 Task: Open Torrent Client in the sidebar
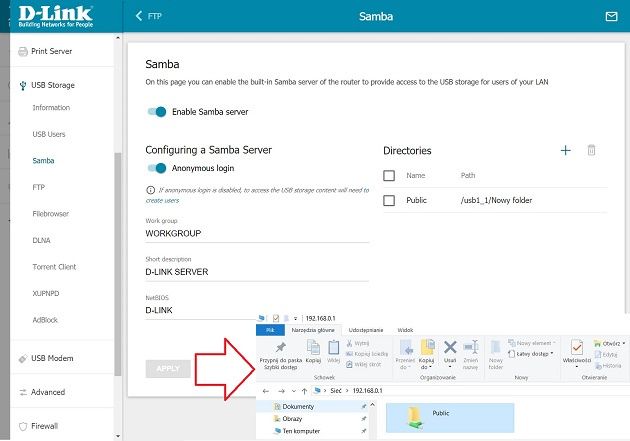[x=54, y=267]
